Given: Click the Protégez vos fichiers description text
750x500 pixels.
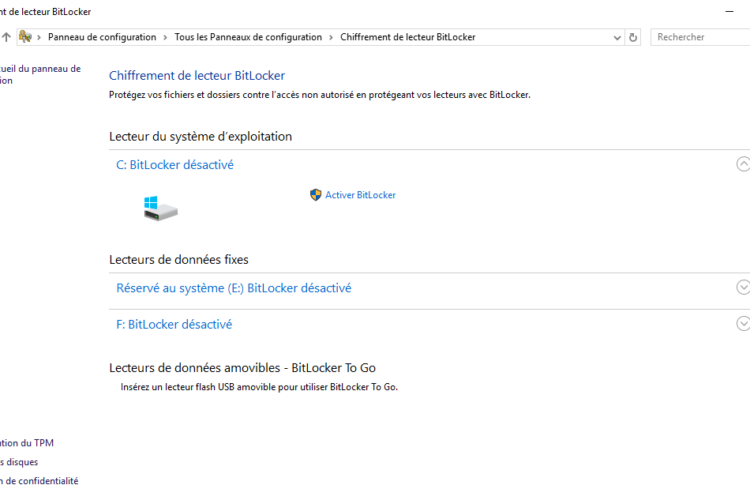Looking at the screenshot, I should tap(320, 95).
